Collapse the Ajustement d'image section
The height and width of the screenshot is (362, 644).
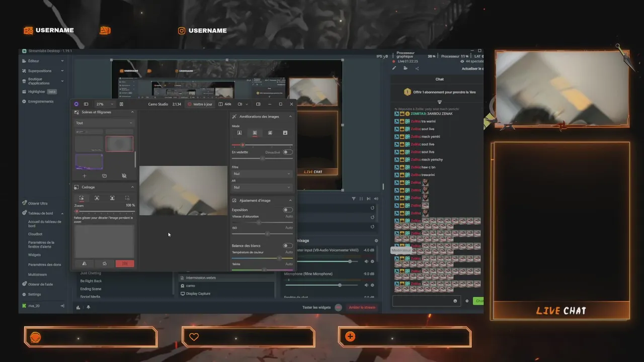(x=290, y=200)
